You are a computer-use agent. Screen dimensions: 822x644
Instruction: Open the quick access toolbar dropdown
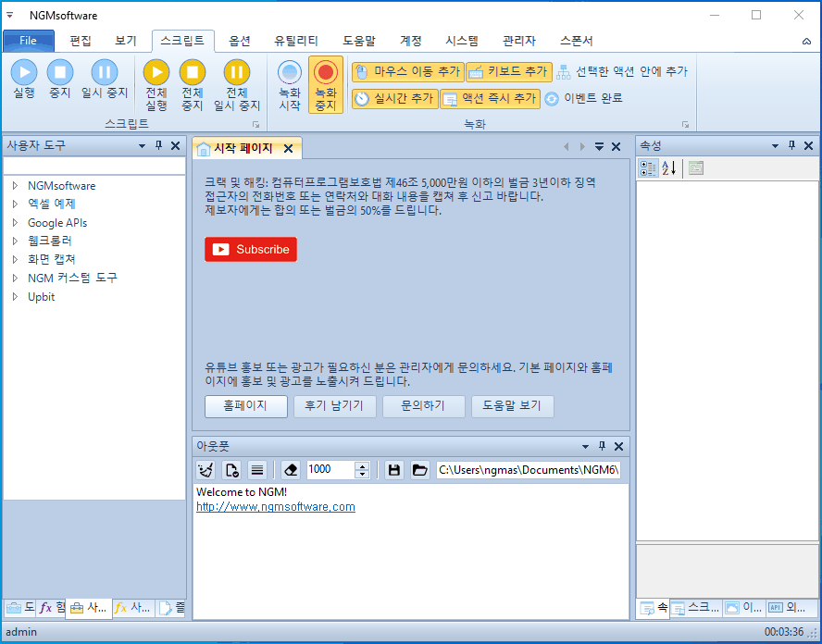click(x=10, y=15)
